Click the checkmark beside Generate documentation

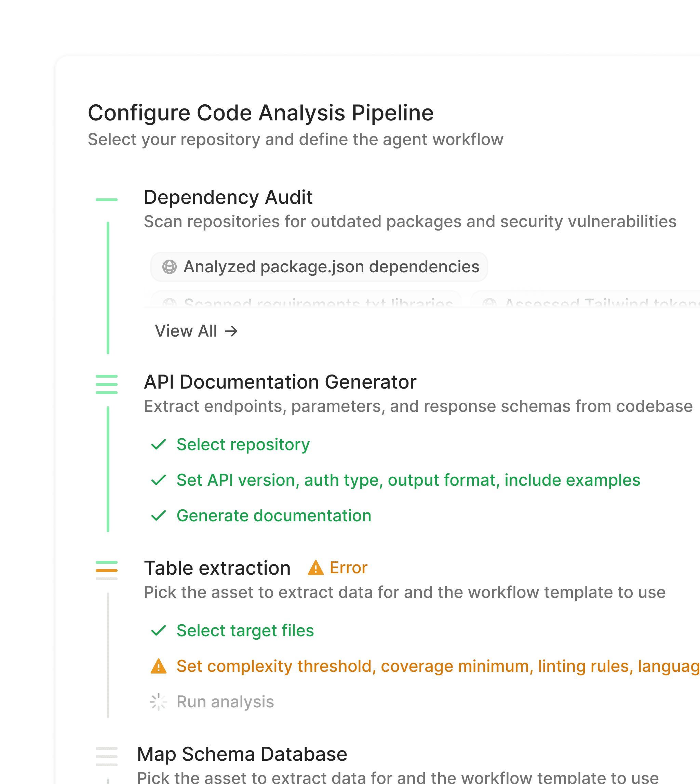[159, 516]
